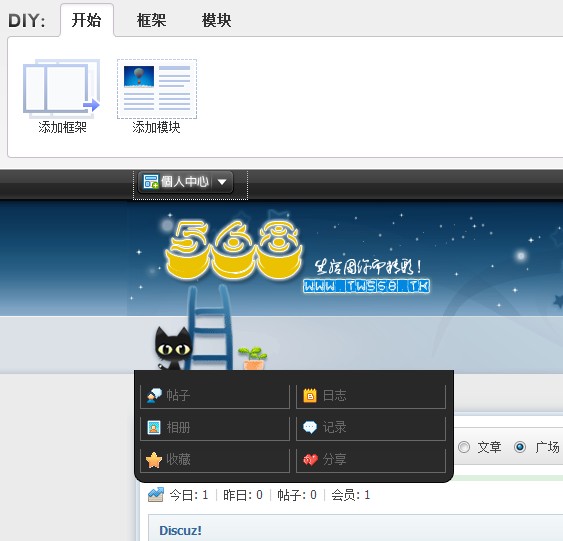Screen dimensions: 563x541
Task: Switch to the 框架 DIY tab
Action: point(152,20)
